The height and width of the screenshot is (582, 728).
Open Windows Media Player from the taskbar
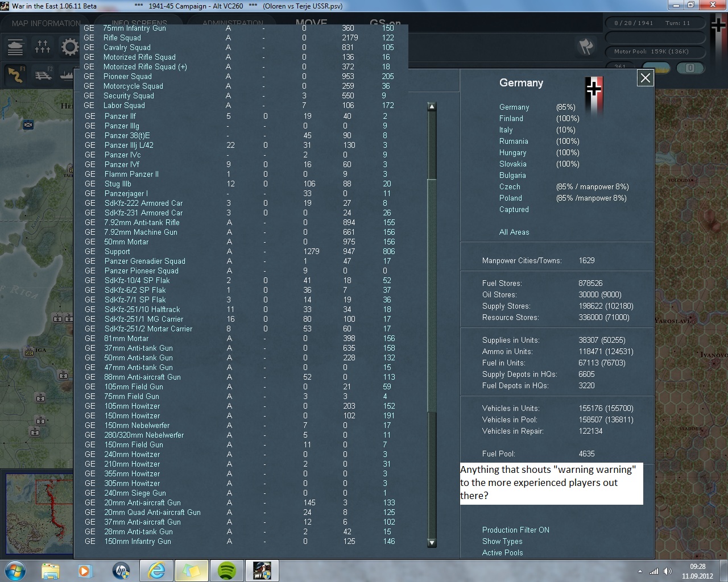click(85, 571)
